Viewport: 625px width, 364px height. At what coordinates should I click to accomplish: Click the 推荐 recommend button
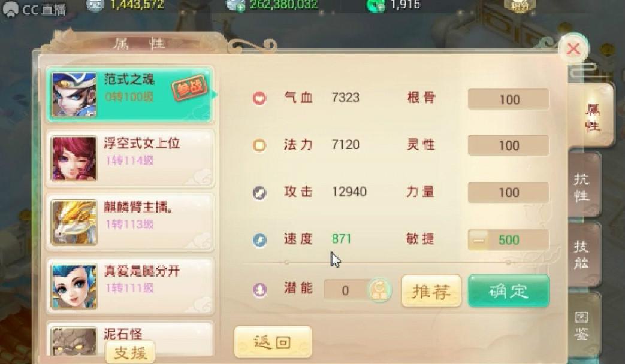coord(431,291)
